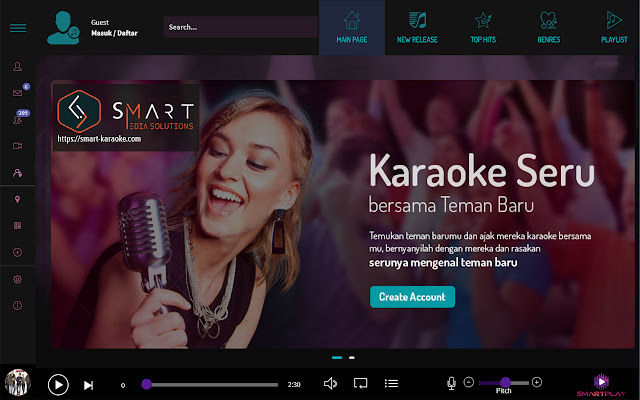This screenshot has height=400, width=640.
Task: Toggle the repeat/loop icon in player bar
Action: [x=361, y=383]
